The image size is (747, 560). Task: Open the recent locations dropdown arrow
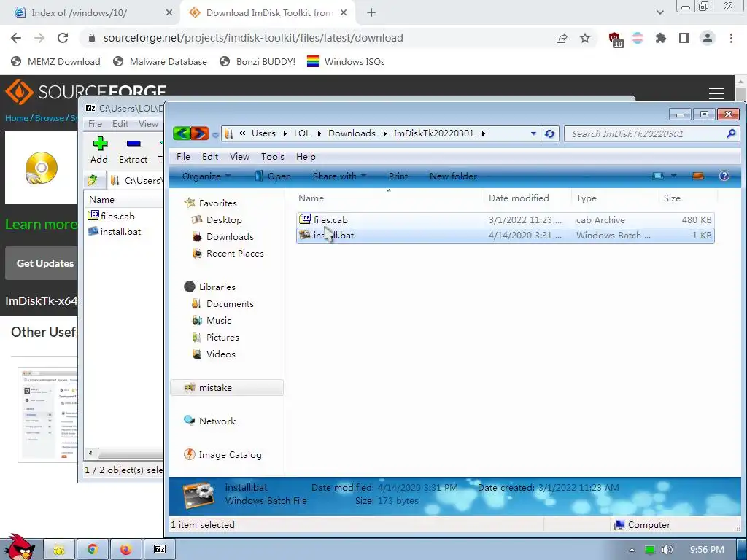(x=215, y=135)
